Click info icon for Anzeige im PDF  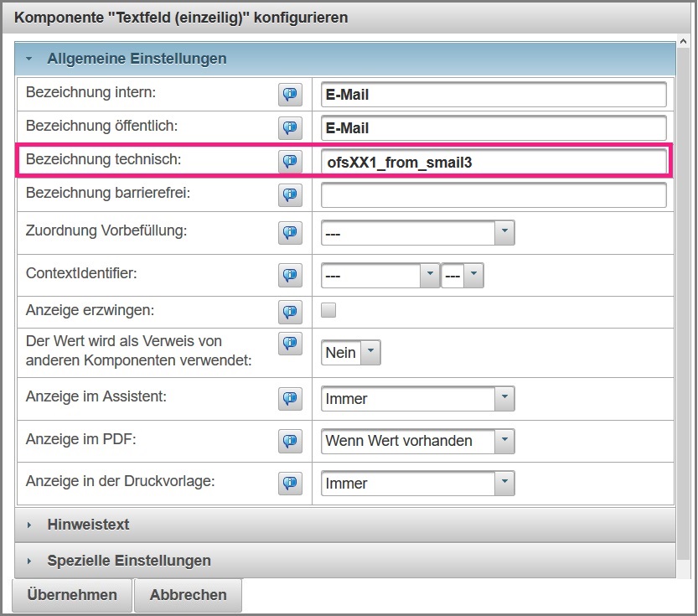(290, 441)
